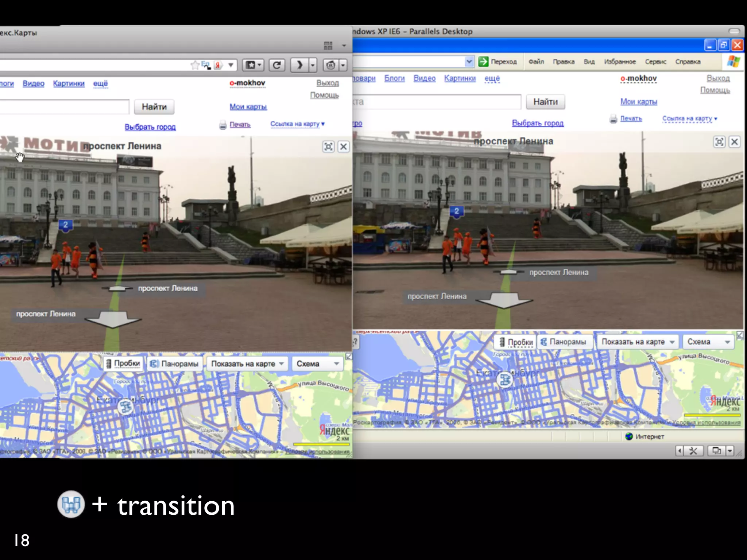
Task: Click the printer icon in left Yandex Maps
Action: 223,125
